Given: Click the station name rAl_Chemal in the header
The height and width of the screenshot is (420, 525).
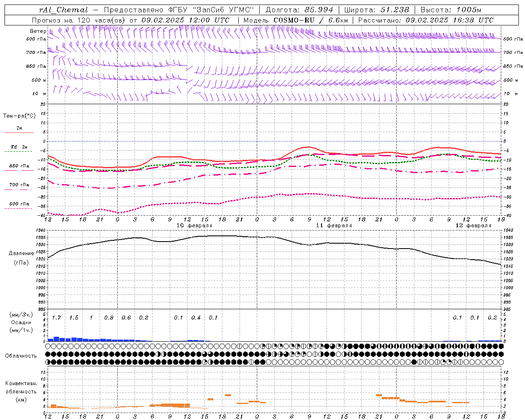Looking at the screenshot, I should pyautogui.click(x=64, y=10).
